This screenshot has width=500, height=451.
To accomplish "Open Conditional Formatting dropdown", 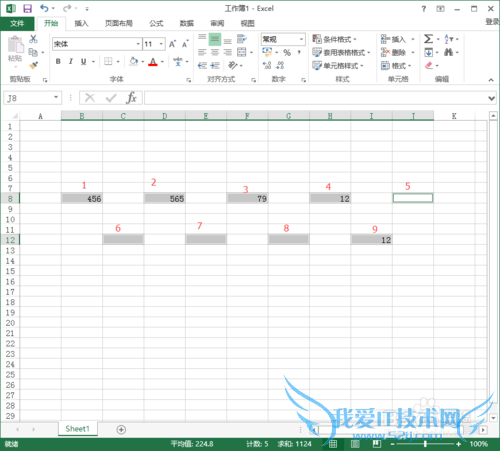I will (334, 39).
